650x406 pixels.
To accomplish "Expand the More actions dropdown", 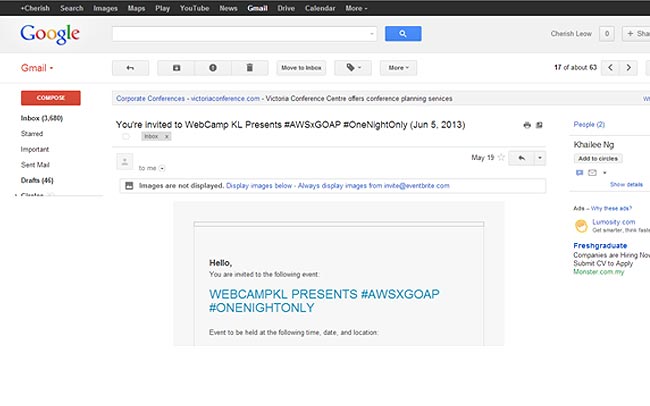I will [x=398, y=68].
